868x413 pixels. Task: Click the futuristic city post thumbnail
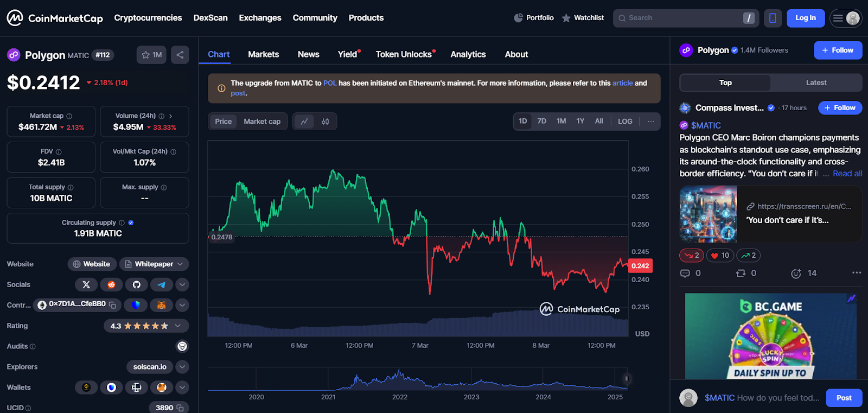click(708, 214)
